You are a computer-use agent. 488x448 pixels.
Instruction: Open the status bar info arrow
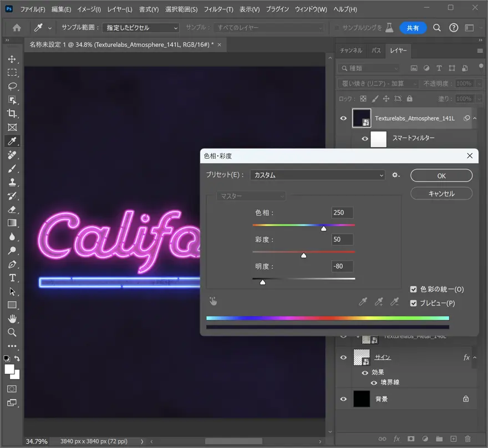point(142,441)
